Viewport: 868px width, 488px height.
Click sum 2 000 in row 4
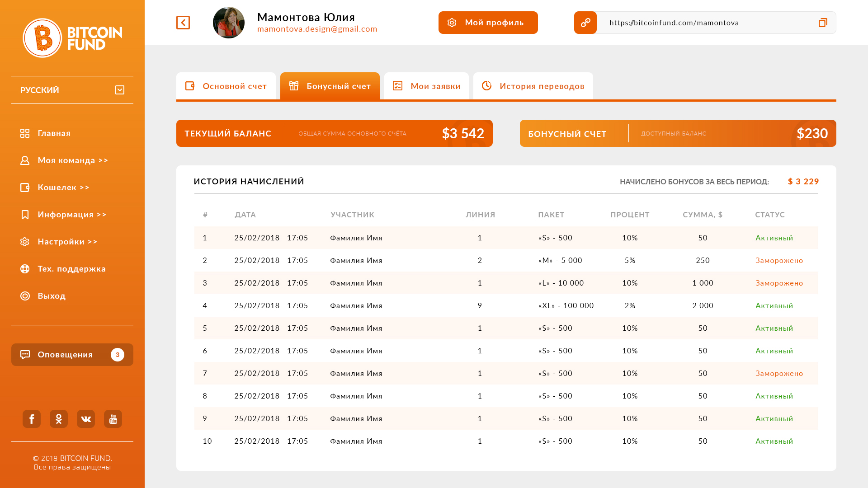pyautogui.click(x=703, y=305)
